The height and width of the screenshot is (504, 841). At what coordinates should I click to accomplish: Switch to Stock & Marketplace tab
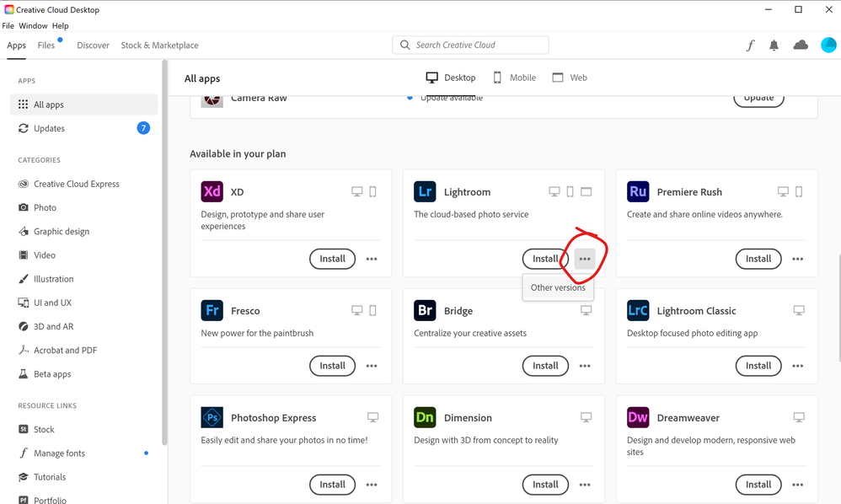tap(159, 46)
